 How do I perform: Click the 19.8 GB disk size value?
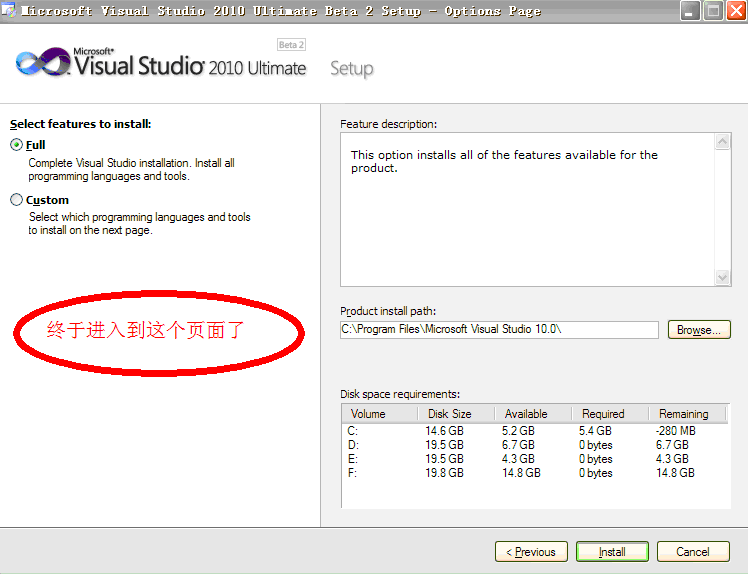pyautogui.click(x=444, y=473)
